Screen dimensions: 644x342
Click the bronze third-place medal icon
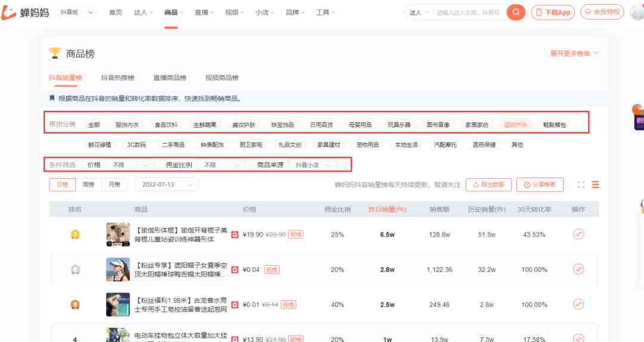pos(75,304)
